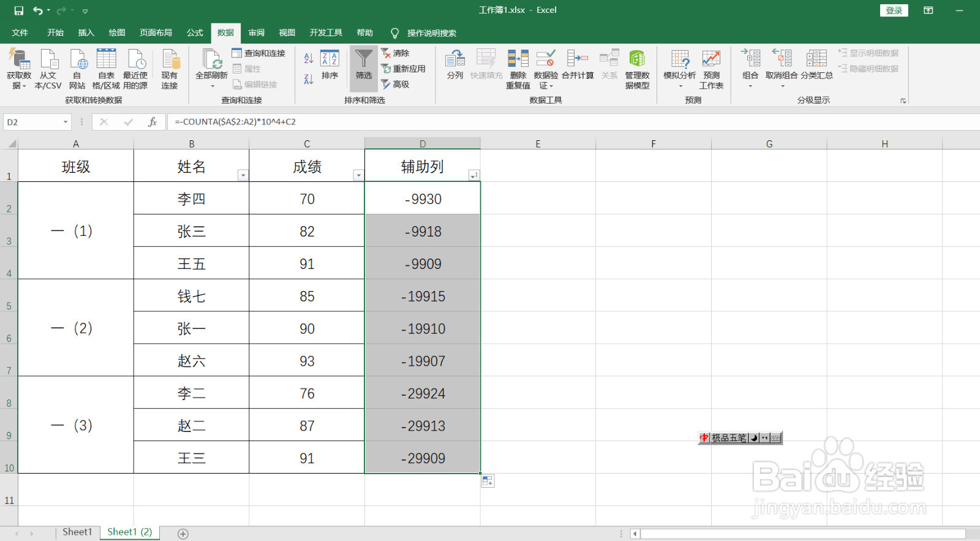This screenshot has height=541, width=980.
Task: Select cell containing -19915
Action: [423, 296]
